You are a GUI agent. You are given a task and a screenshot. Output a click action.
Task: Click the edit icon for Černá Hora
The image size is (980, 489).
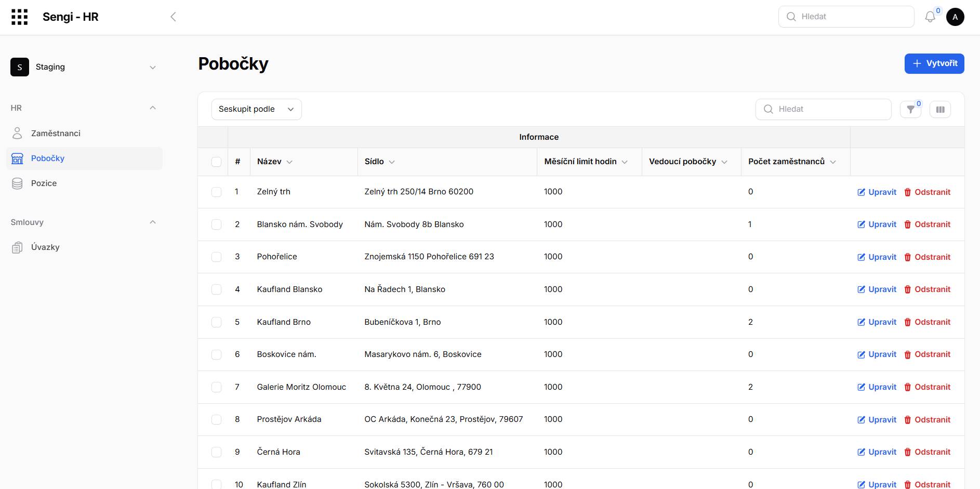pos(861,452)
